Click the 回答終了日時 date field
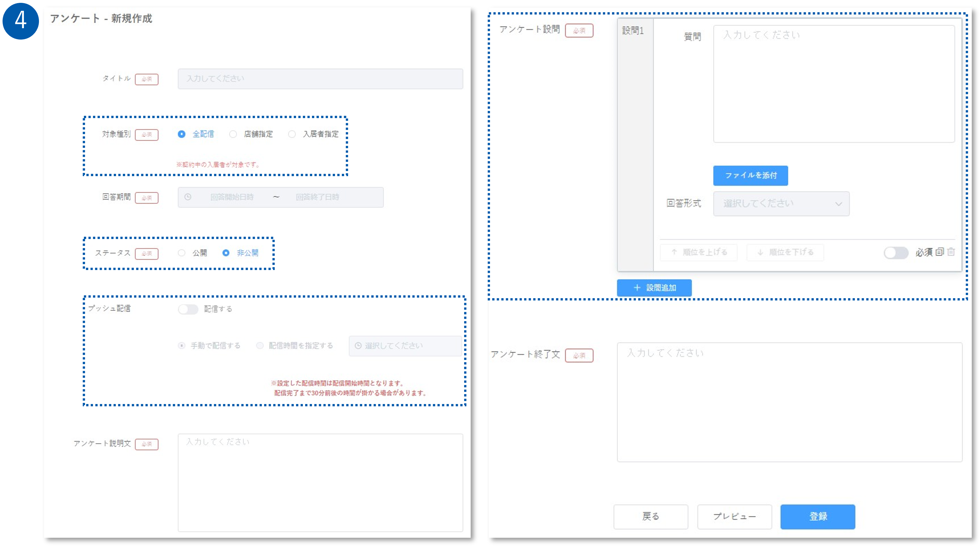This screenshot has height=546, width=980. 317,197
